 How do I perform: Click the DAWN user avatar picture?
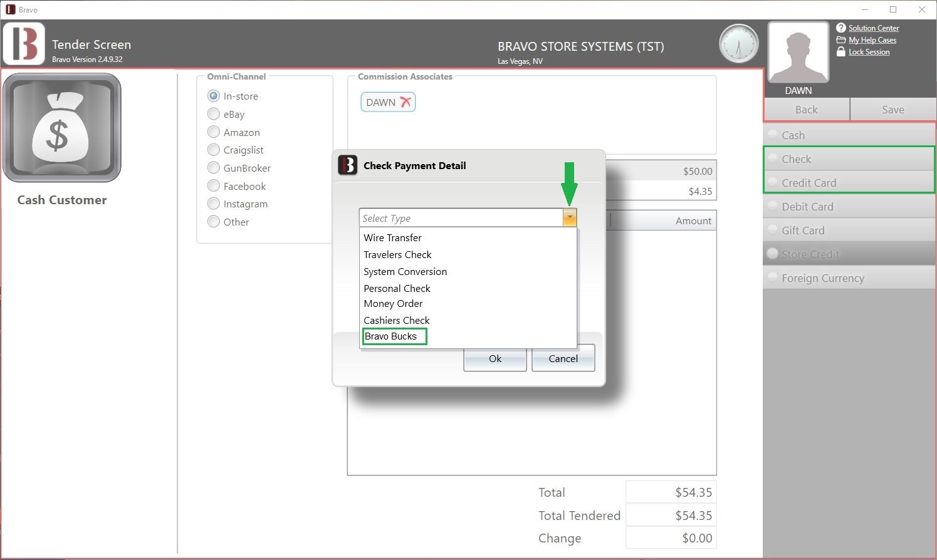[798, 52]
